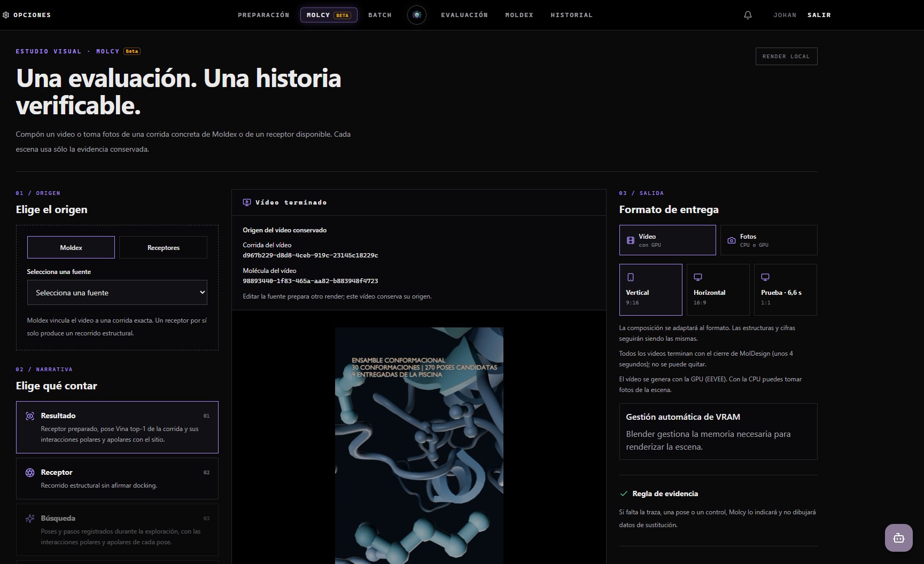The width and height of the screenshot is (924, 564).
Task: Click the Vídeo film icon
Action: [x=631, y=240]
